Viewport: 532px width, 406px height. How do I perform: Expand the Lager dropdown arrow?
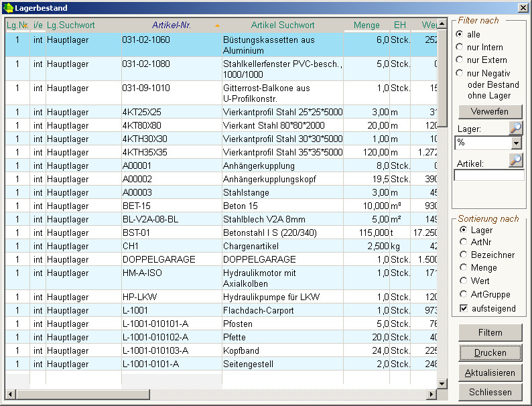click(x=516, y=143)
